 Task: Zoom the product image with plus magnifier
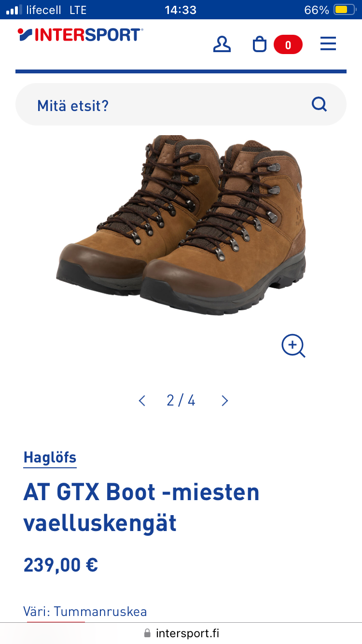click(293, 346)
